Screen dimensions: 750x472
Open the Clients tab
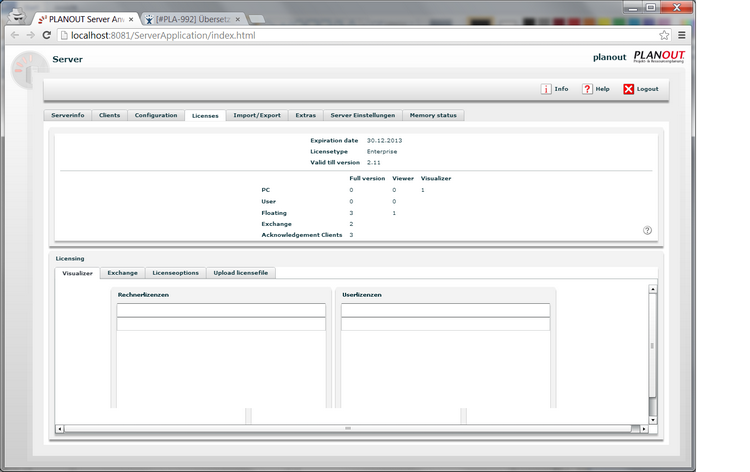coord(110,115)
